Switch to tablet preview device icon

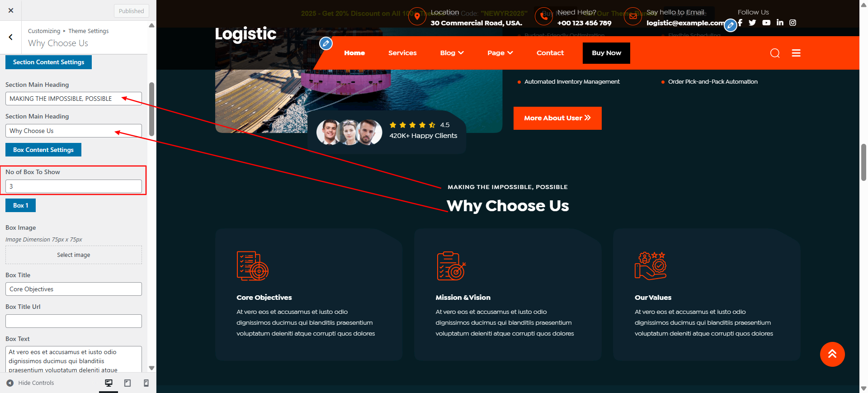pyautogui.click(x=127, y=383)
